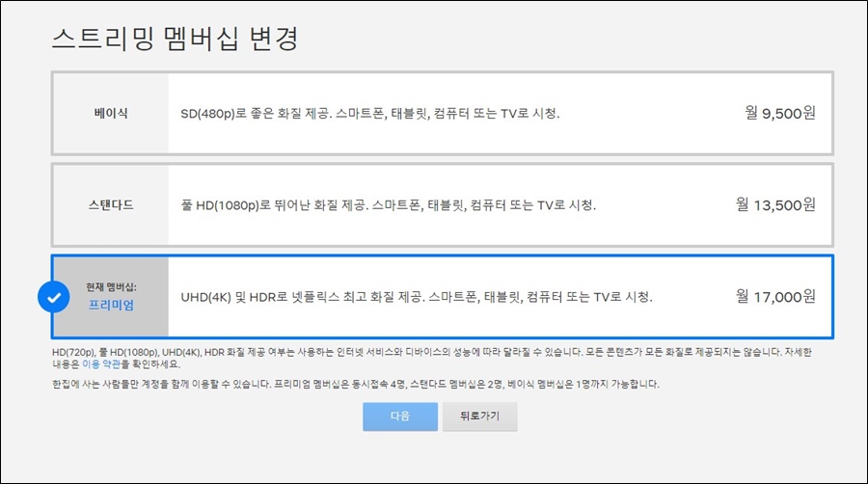Screen dimensions: 868x484
Task: Click the 다음 button
Action: (400, 417)
